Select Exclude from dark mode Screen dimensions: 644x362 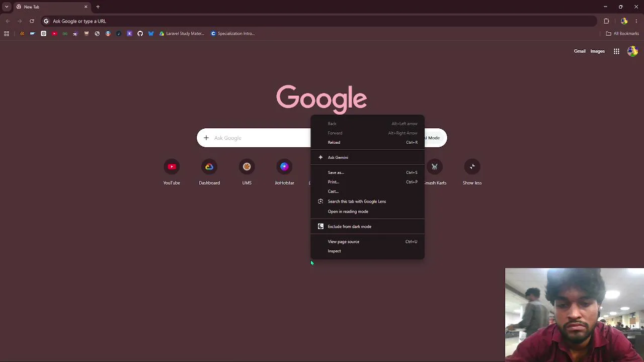click(x=367, y=226)
